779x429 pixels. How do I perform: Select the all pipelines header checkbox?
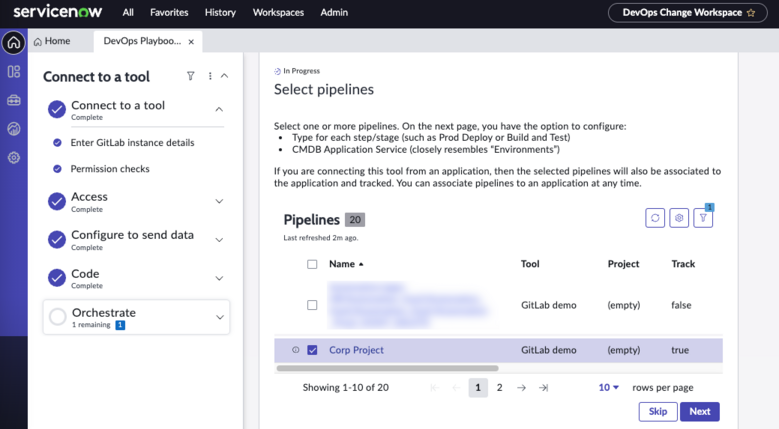[x=312, y=264]
